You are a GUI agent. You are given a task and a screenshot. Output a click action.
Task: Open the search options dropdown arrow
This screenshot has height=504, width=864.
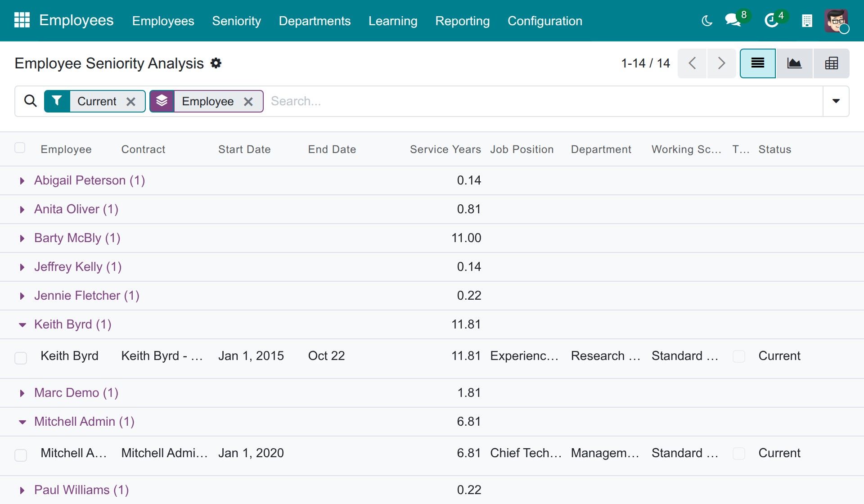click(836, 101)
